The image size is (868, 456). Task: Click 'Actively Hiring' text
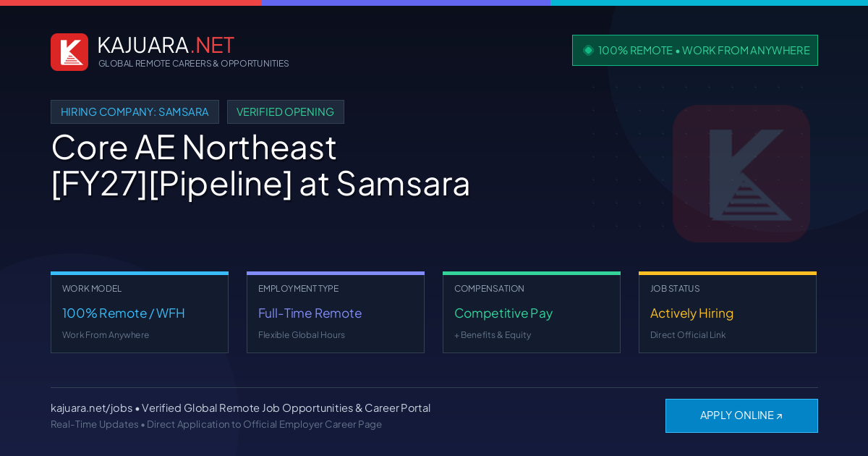point(692,313)
